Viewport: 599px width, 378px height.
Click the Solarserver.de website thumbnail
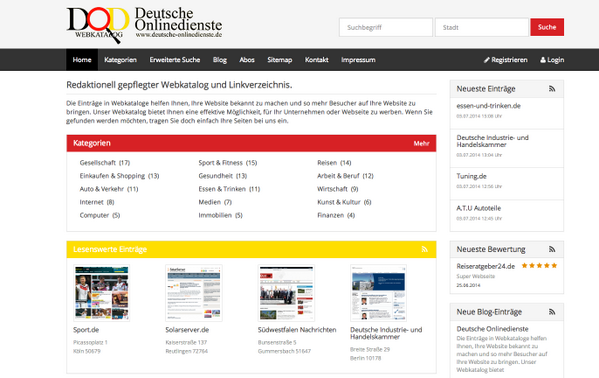tap(194, 293)
